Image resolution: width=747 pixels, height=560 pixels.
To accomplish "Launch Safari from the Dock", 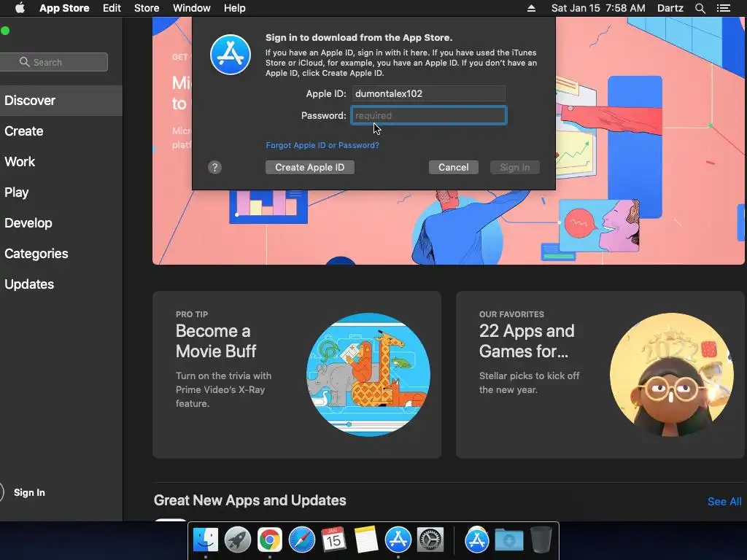I will 301,540.
